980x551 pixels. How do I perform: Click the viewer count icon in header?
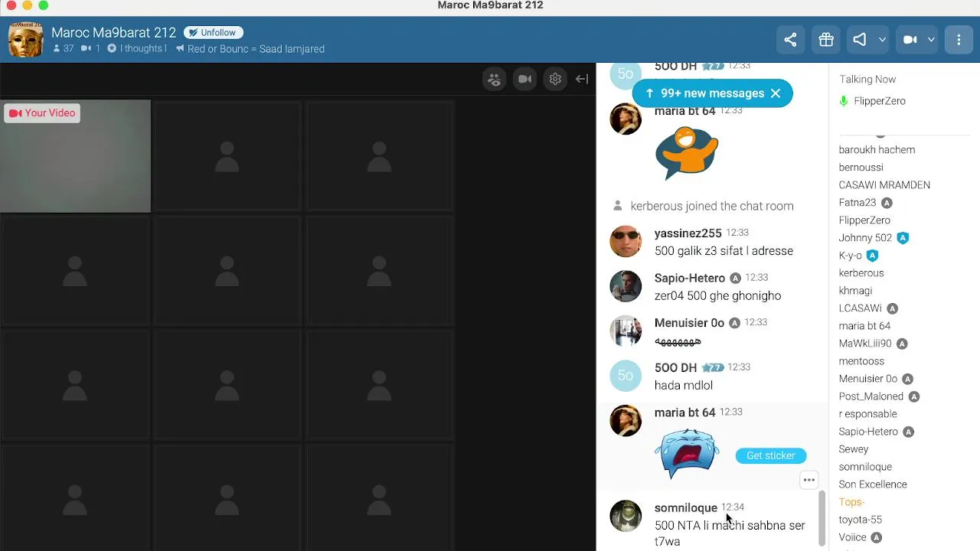coord(57,48)
